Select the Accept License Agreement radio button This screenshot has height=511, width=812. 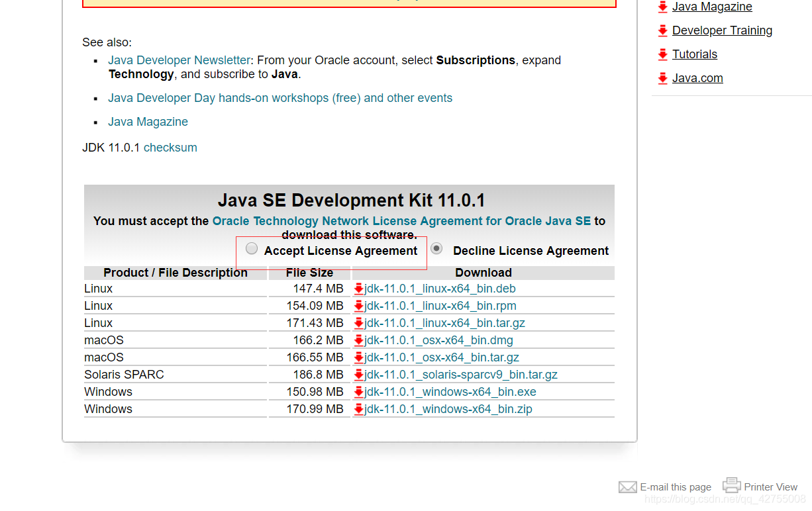252,249
